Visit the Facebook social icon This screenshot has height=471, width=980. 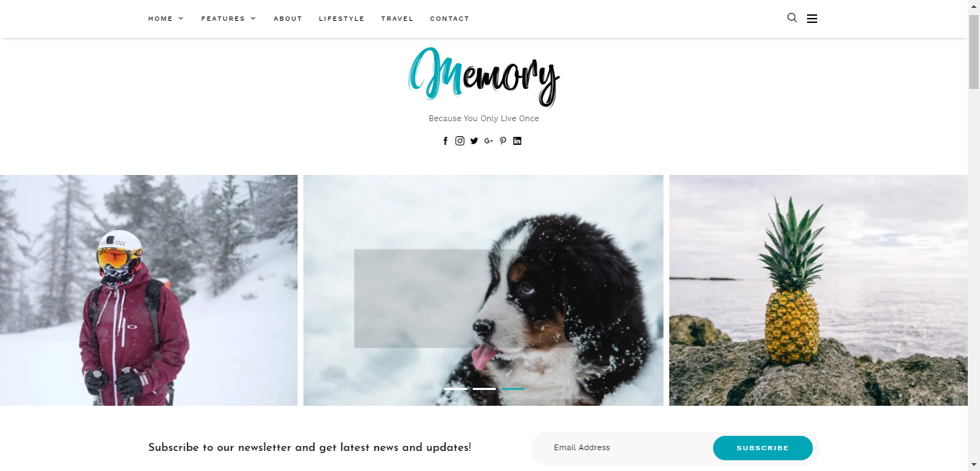[x=446, y=141]
